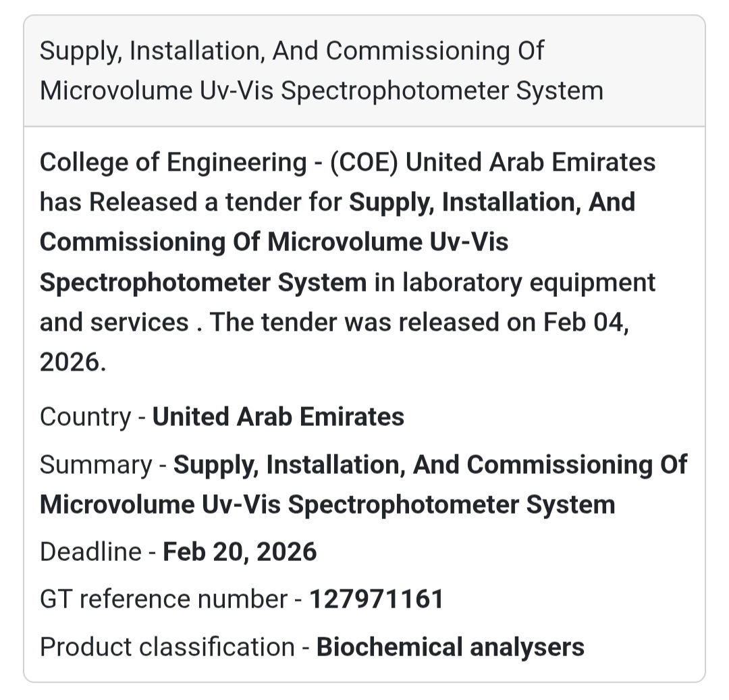
Task: Click the reference number 127971161
Action: pos(377,599)
